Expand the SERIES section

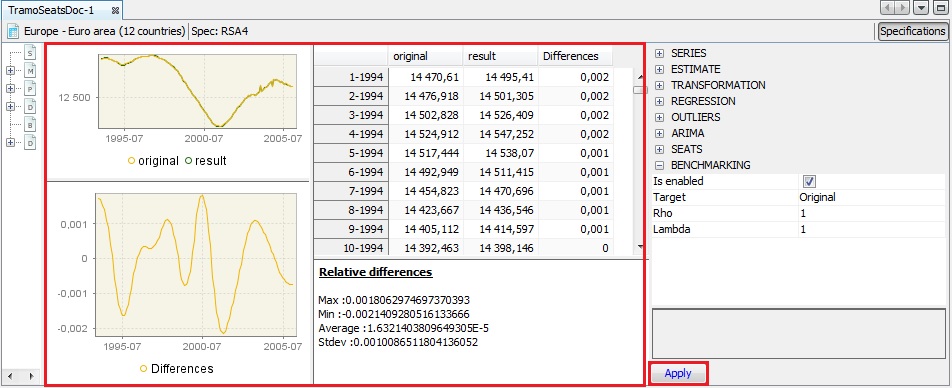[660, 53]
